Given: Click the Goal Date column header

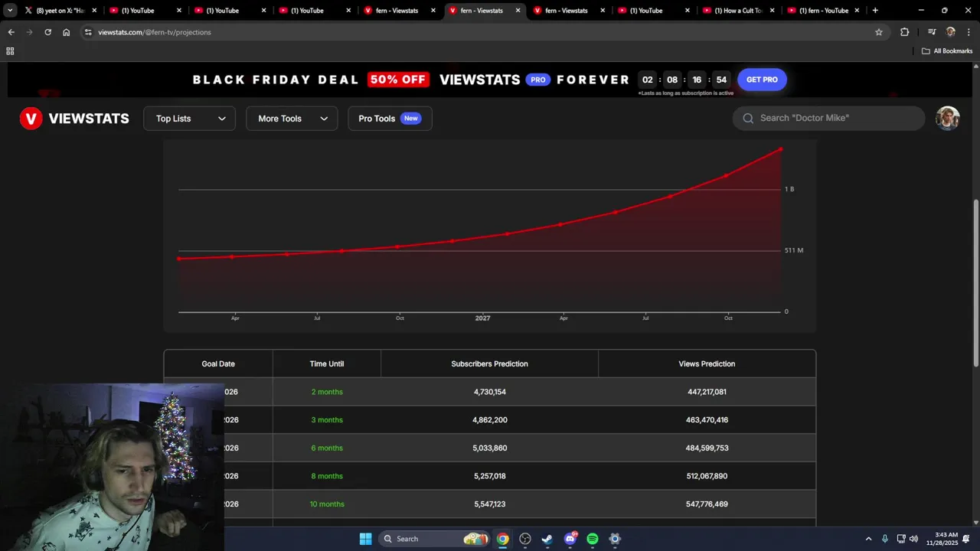Looking at the screenshot, I should pyautogui.click(x=218, y=364).
